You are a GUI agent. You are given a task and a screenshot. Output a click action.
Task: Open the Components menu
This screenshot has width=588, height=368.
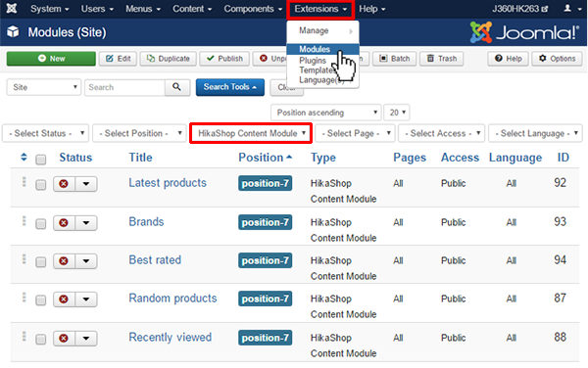point(253,9)
